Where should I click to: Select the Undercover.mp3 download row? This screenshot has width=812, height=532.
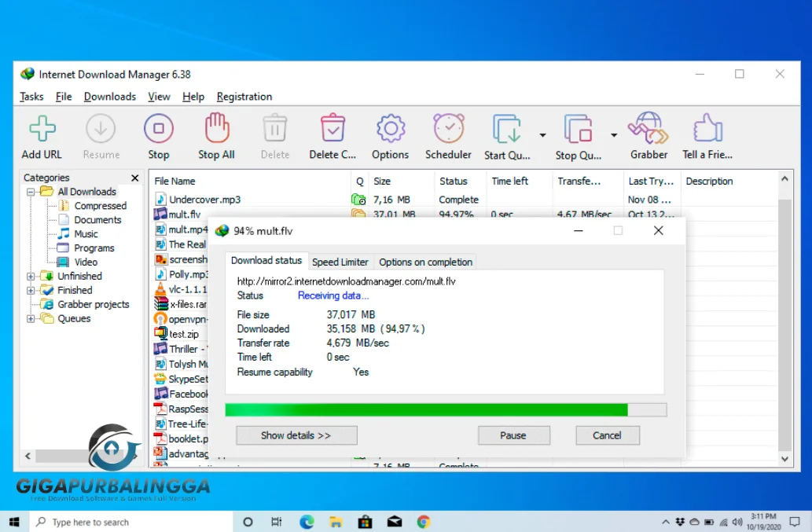(464, 200)
